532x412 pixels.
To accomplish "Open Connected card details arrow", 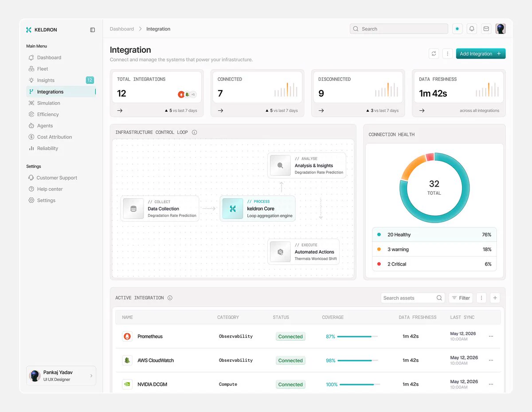I will point(221,110).
